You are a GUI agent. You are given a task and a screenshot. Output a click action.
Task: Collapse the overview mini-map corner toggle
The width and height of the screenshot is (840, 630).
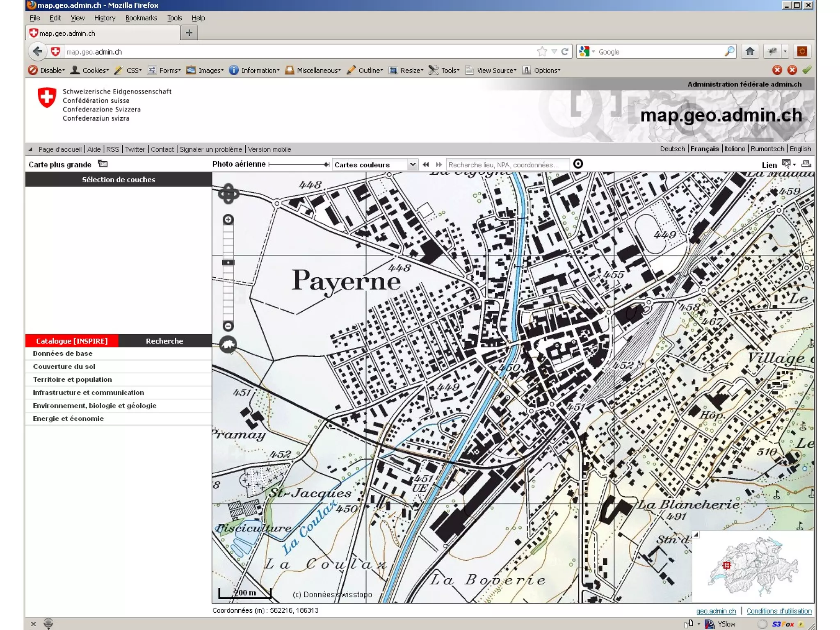[x=696, y=535]
